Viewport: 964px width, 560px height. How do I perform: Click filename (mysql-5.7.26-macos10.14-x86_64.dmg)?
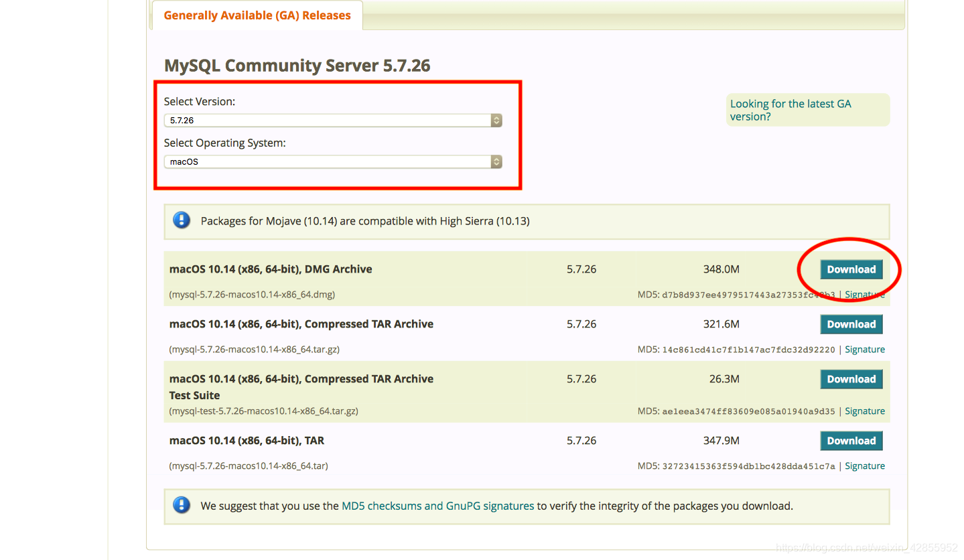[x=253, y=295]
